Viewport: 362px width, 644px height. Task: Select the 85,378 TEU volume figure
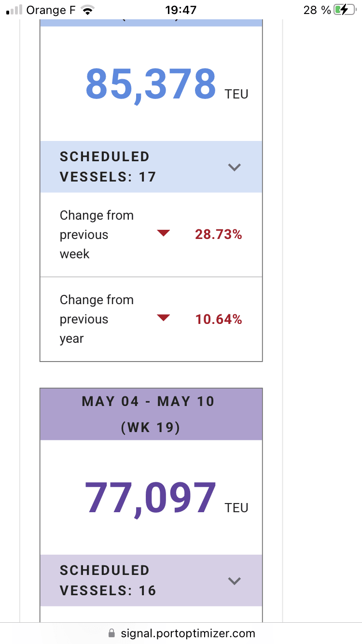click(x=151, y=84)
